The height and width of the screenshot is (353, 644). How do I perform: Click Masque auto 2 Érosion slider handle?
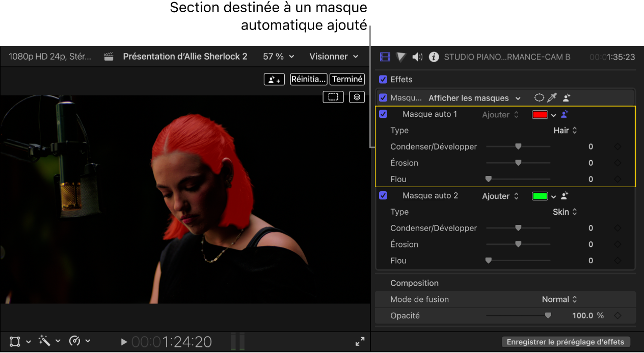click(x=518, y=244)
